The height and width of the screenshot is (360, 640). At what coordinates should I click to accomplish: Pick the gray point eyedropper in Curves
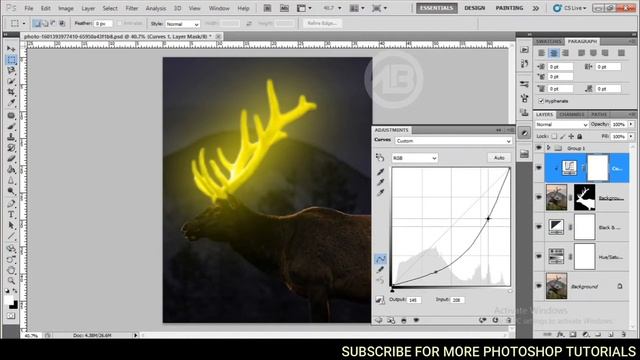380,182
